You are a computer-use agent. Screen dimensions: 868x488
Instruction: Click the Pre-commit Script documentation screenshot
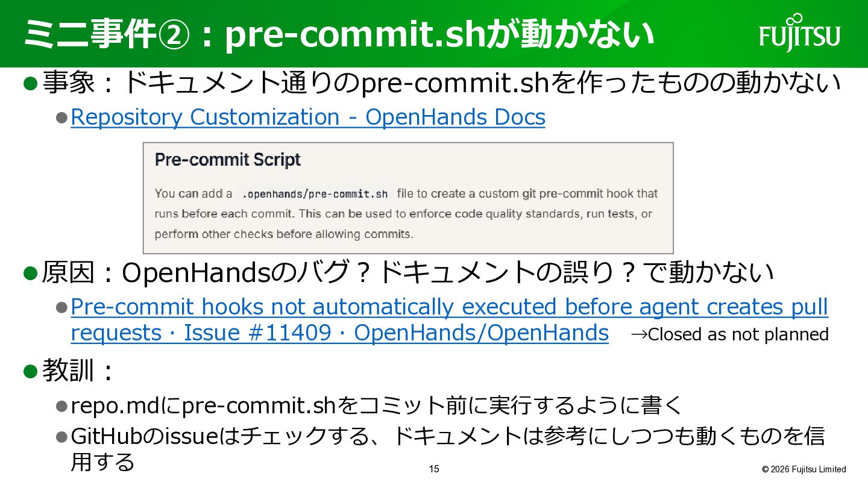(407, 198)
